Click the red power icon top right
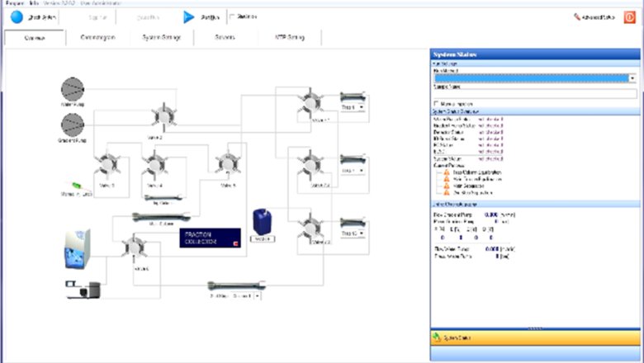Viewport: 644px width, 363px height. click(629, 16)
